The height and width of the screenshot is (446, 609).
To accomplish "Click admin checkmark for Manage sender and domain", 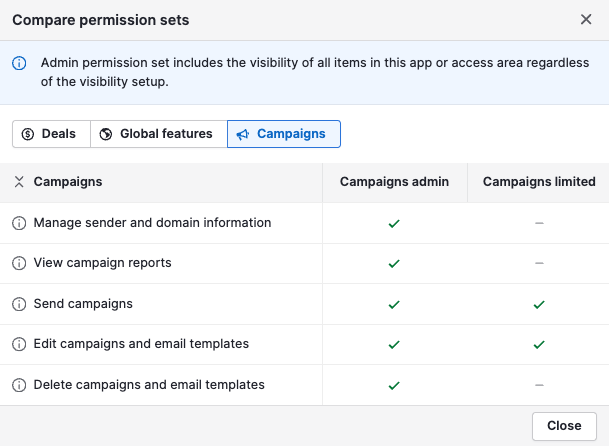I will tap(394, 223).
